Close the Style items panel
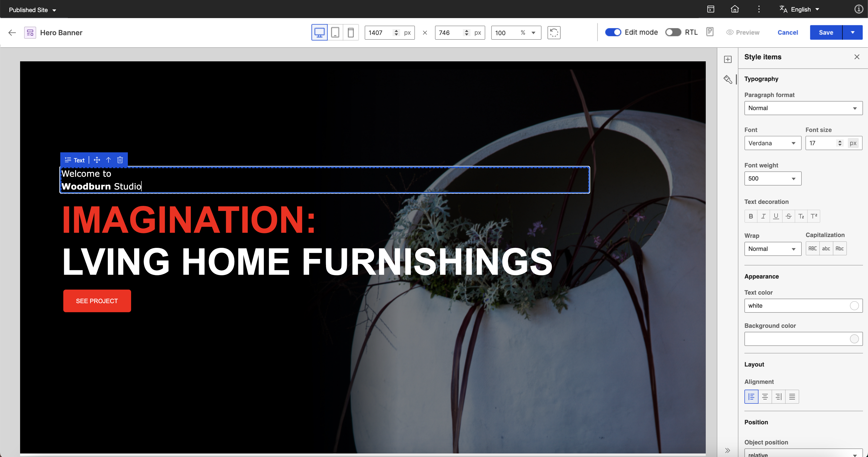Screen dimensions: 868x457 click(x=857, y=57)
